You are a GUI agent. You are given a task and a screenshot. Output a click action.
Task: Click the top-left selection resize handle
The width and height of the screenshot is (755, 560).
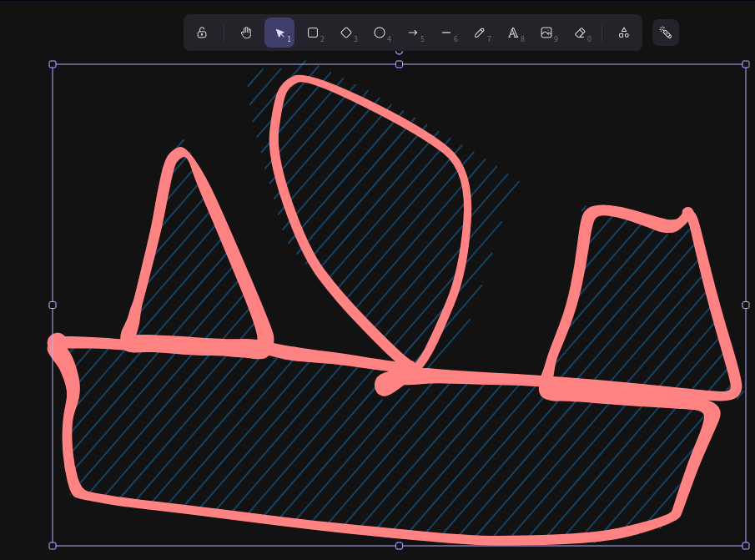click(x=53, y=64)
